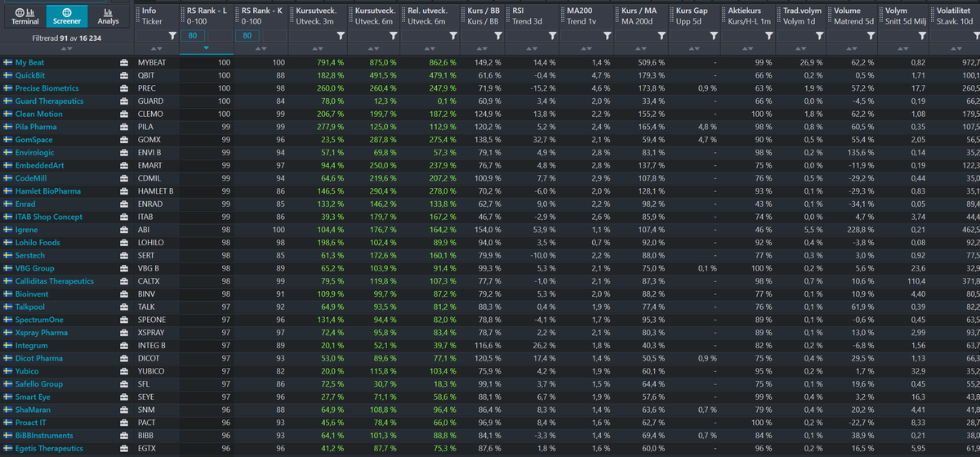Toggle sort arrows under RS Rank - K column
This screenshot has height=457, width=980.
(x=261, y=48)
